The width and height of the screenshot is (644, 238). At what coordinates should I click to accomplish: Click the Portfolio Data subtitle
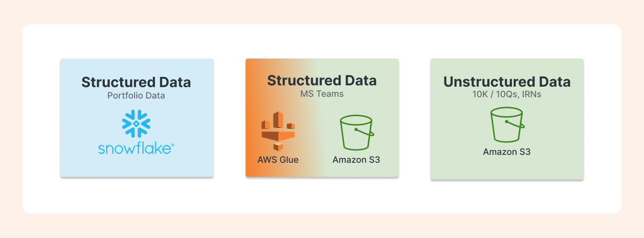136,95
